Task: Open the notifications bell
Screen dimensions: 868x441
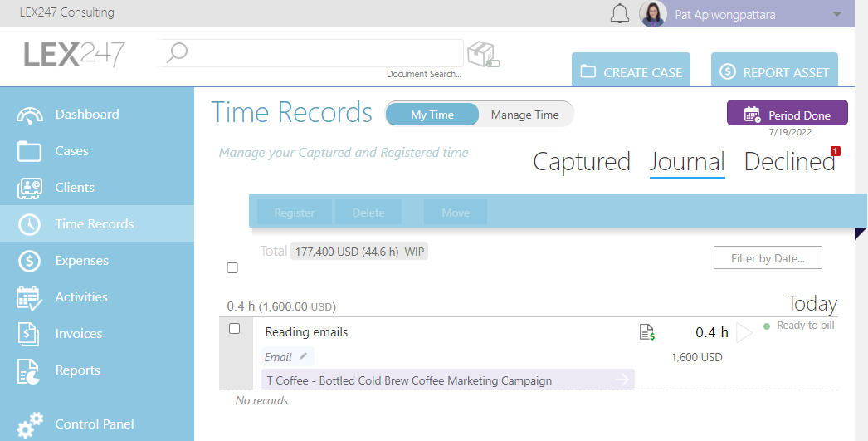Action: pyautogui.click(x=619, y=14)
